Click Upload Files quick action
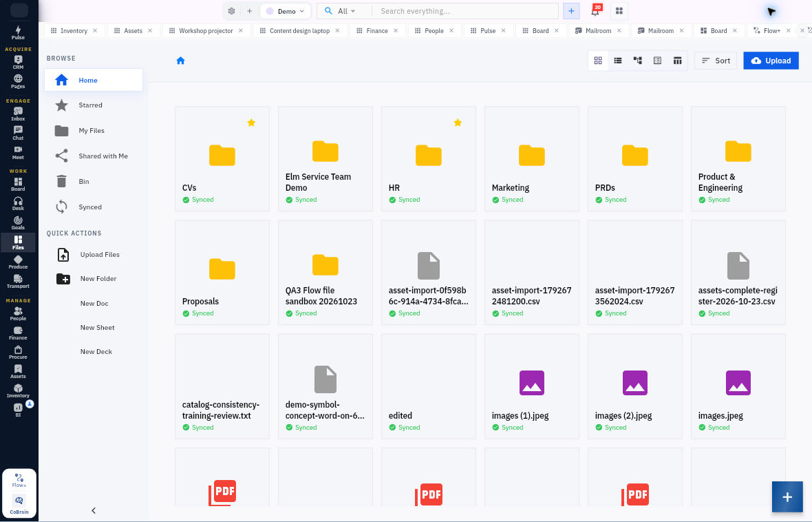Image resolution: width=812 pixels, height=522 pixels. coord(94,255)
